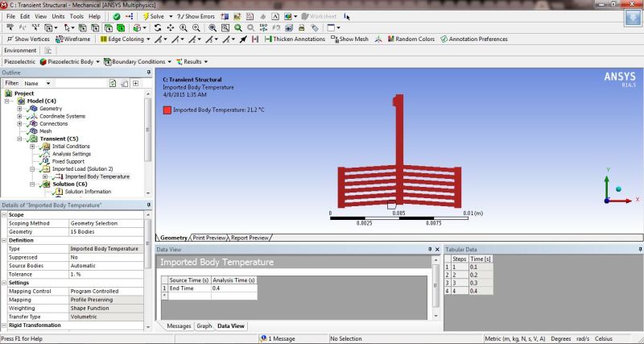
Task: Click red Imported Body Temperature legend swatch
Action: coord(167,110)
